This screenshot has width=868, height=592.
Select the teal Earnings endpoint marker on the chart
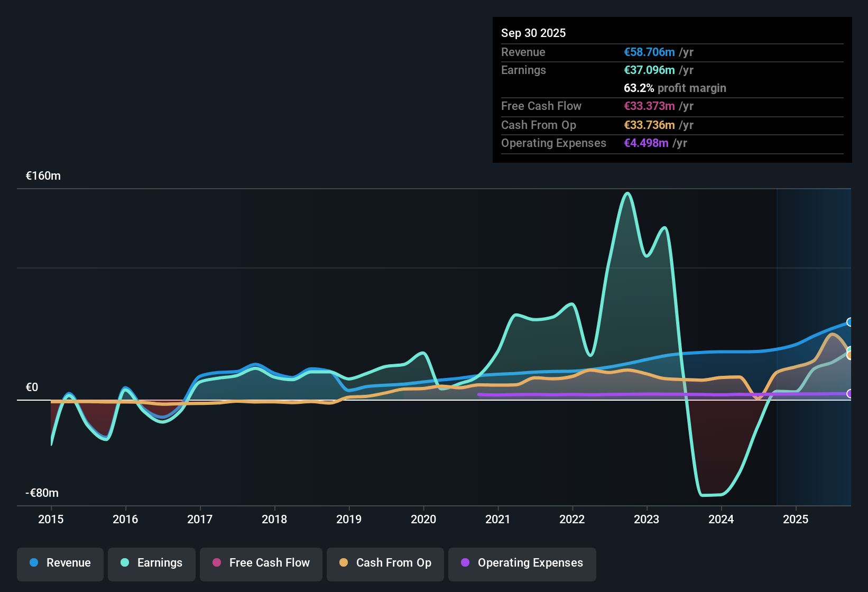pyautogui.click(x=849, y=349)
